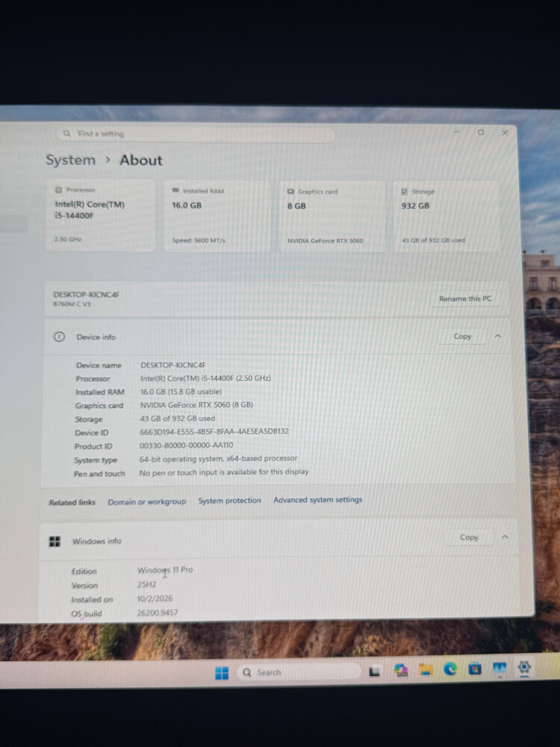Click the Find a setting search field

pos(196,134)
